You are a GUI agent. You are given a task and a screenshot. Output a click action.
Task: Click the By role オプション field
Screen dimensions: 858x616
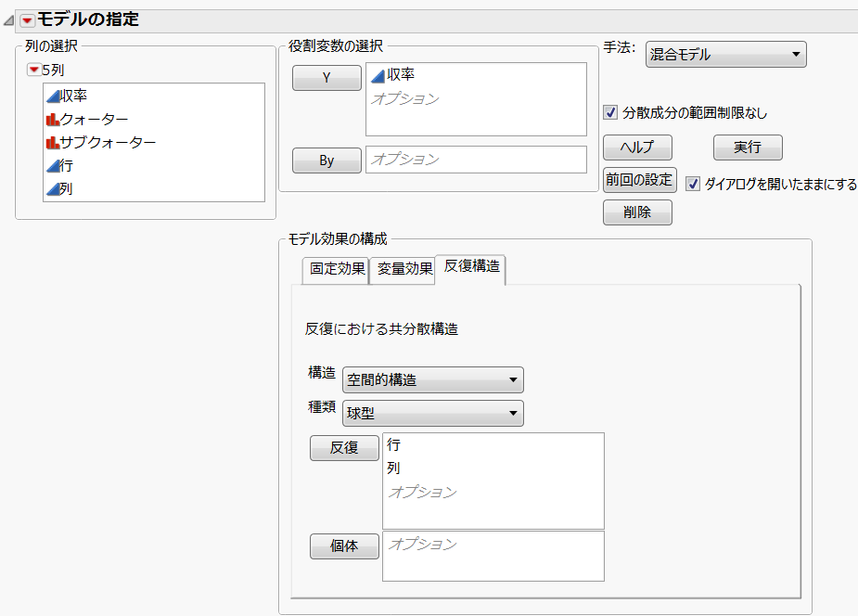point(476,160)
